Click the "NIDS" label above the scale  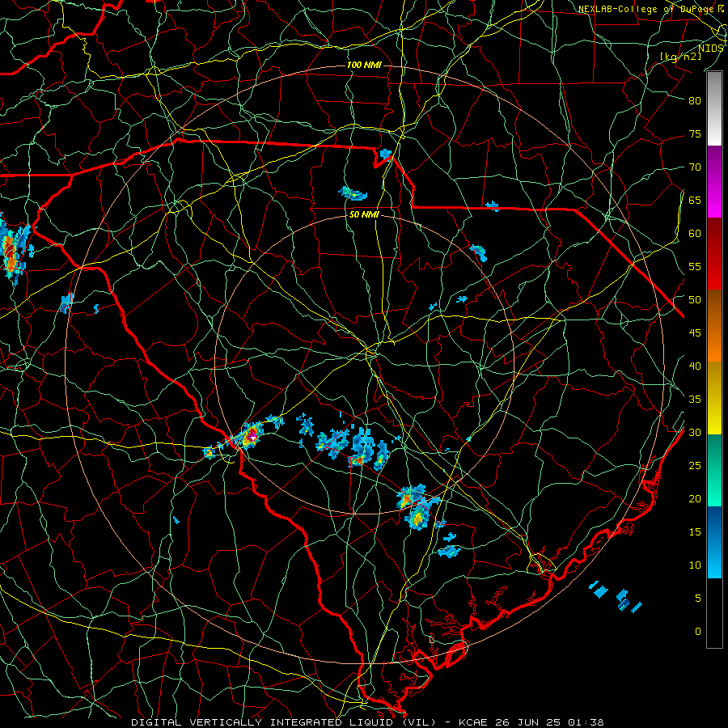click(x=710, y=49)
